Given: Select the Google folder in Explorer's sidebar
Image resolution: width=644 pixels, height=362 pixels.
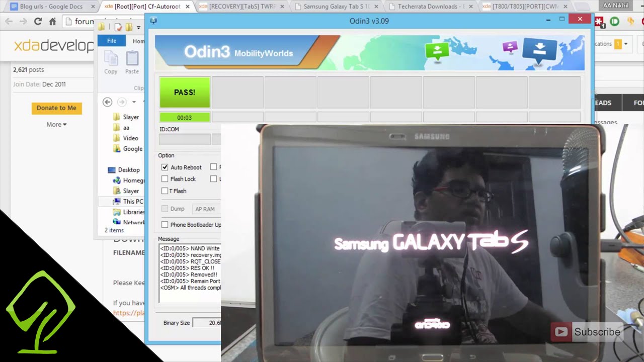Looking at the screenshot, I should tap(128, 149).
